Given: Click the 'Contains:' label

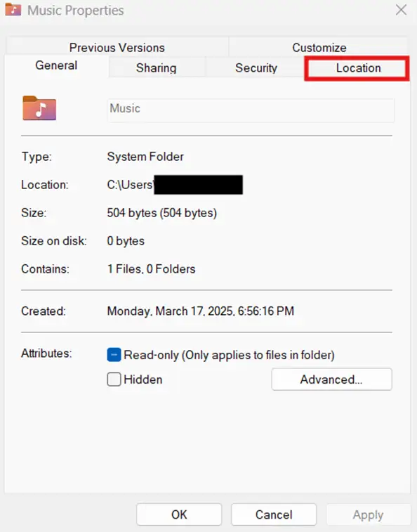Looking at the screenshot, I should (x=45, y=269).
